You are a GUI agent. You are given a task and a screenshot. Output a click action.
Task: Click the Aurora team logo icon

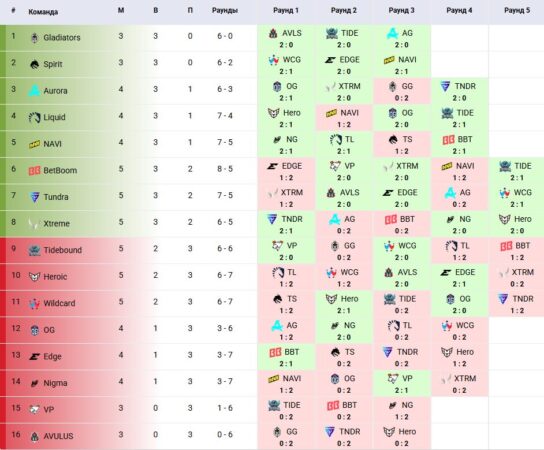point(34,91)
